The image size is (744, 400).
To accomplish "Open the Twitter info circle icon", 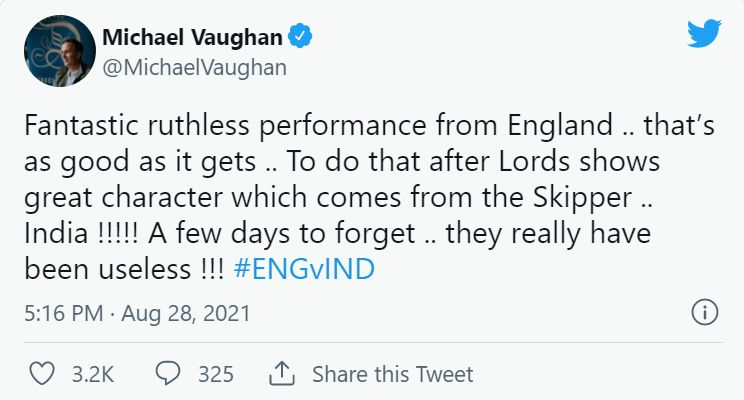I will point(705,313).
